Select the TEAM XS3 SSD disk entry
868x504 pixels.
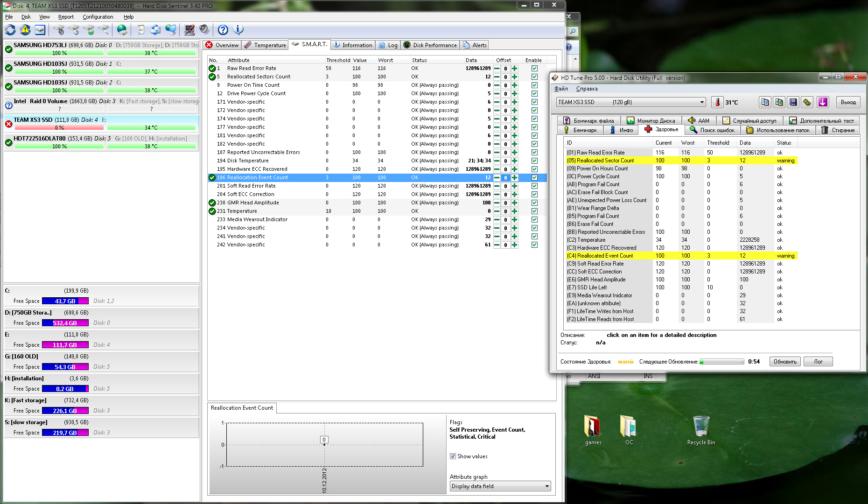102,124
